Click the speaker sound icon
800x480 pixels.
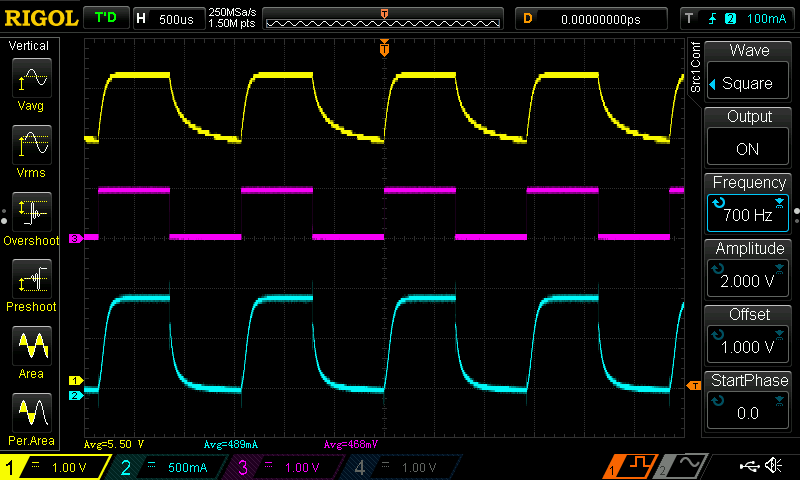pyautogui.click(x=773, y=466)
